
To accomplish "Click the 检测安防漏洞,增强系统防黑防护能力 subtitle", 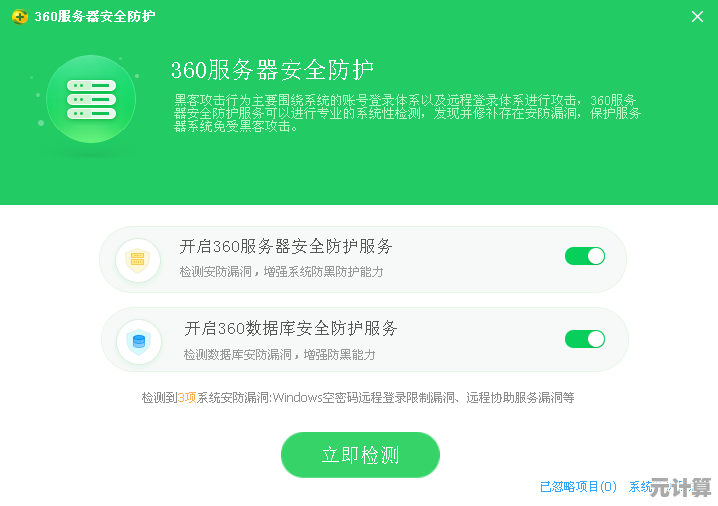I will 281,272.
